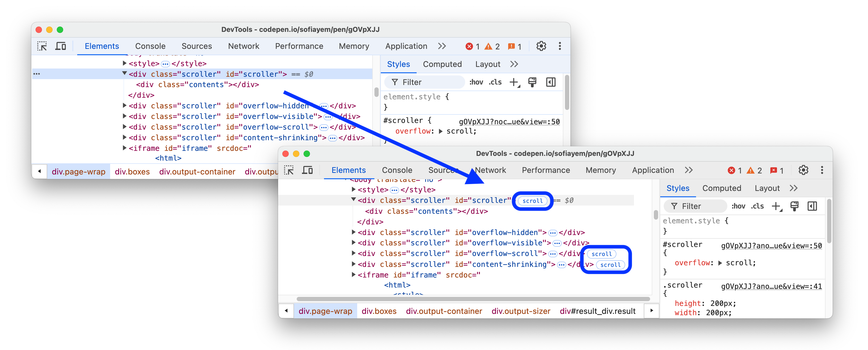The image size is (868, 350).
Task: Select the Computed tab in Styles panel
Action: coord(721,188)
